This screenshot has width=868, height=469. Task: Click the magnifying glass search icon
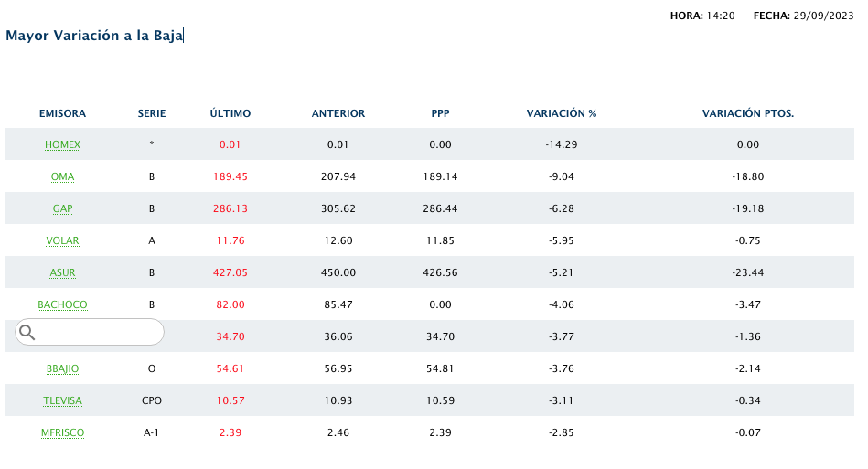coord(27,332)
